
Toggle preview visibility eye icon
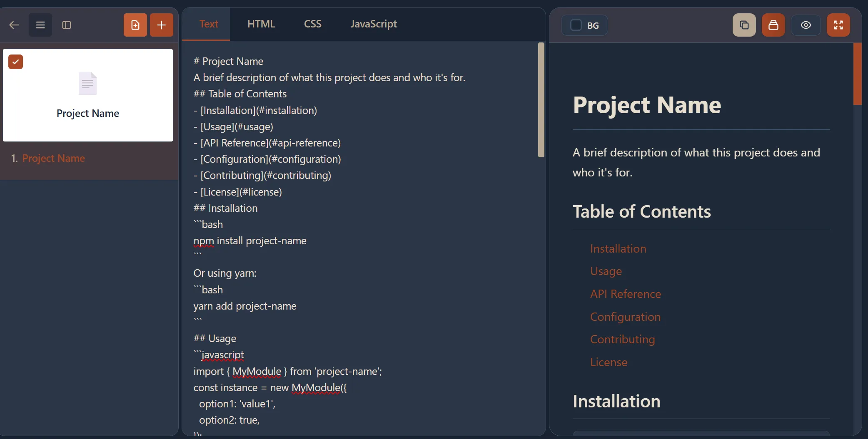[806, 25]
